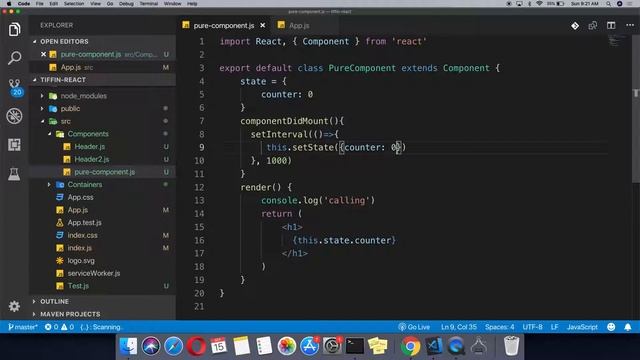Viewport: 640px width, 360px height.
Task: Click JavaScript language mode in status bar
Action: (582, 327)
